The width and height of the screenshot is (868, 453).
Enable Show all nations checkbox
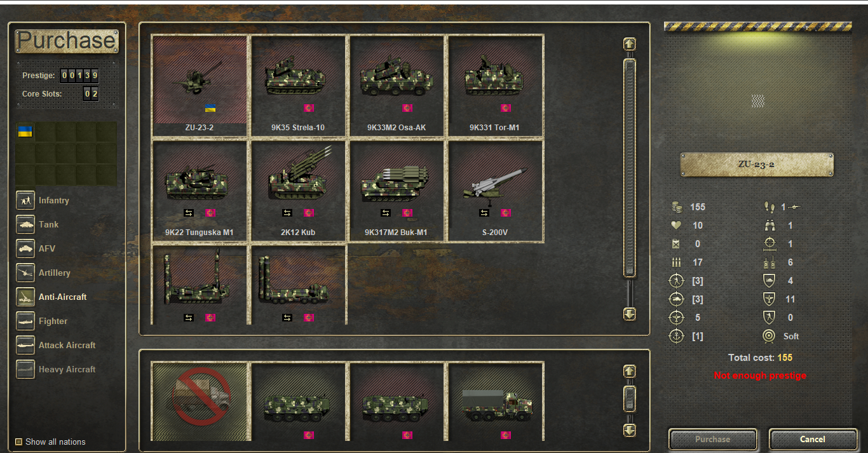(x=19, y=442)
